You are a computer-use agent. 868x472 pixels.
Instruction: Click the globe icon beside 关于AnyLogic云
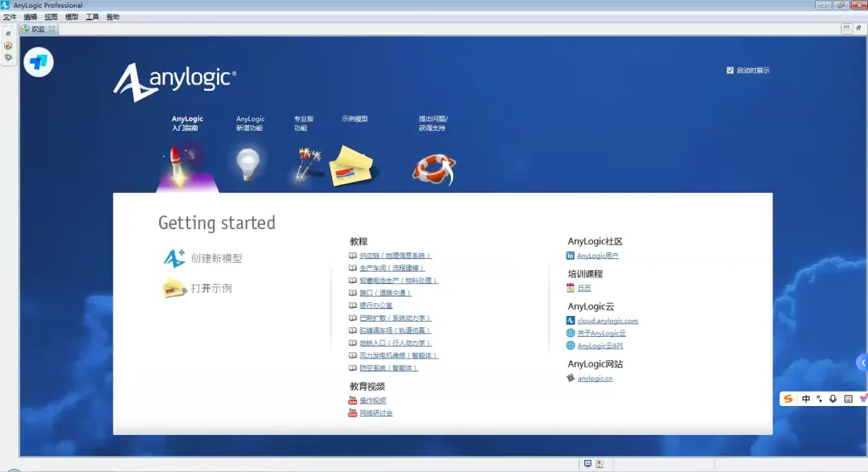(x=570, y=333)
